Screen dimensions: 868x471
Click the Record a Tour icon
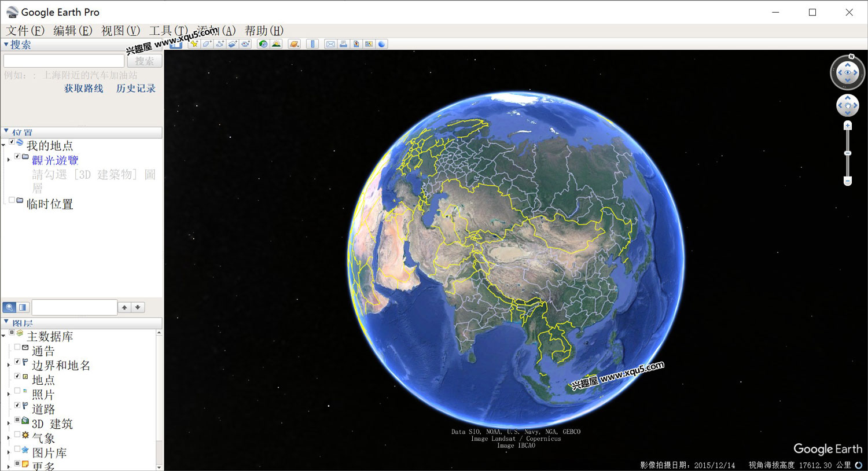[x=245, y=44]
